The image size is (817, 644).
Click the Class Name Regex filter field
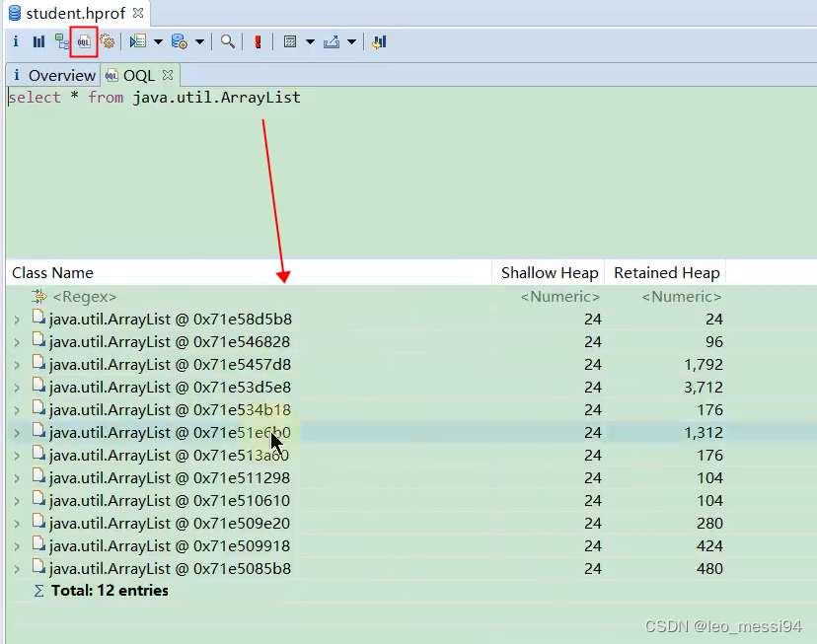[x=85, y=297]
